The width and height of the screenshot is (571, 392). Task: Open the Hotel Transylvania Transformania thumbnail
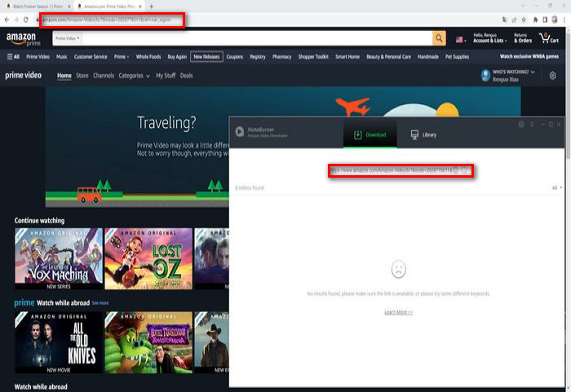148,342
